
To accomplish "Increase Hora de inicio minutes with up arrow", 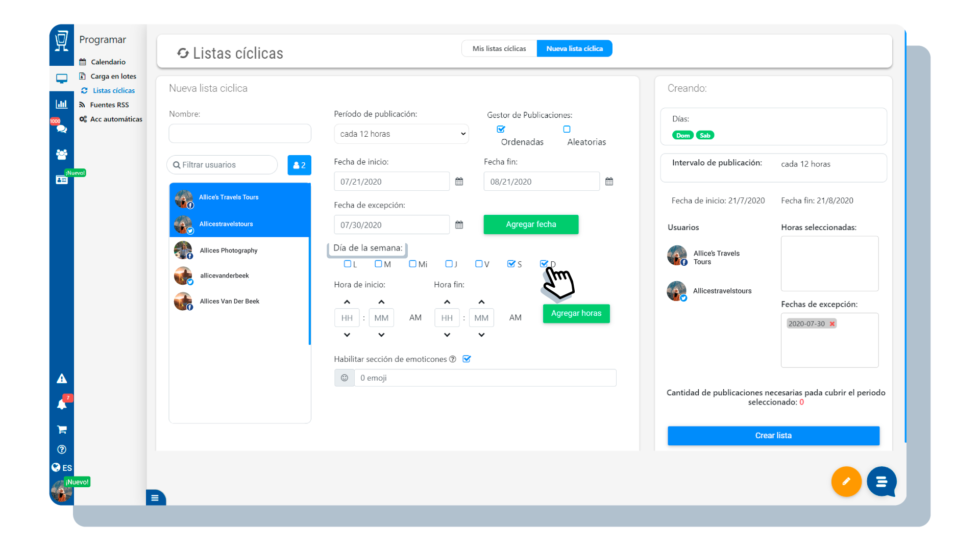I will coord(381,302).
